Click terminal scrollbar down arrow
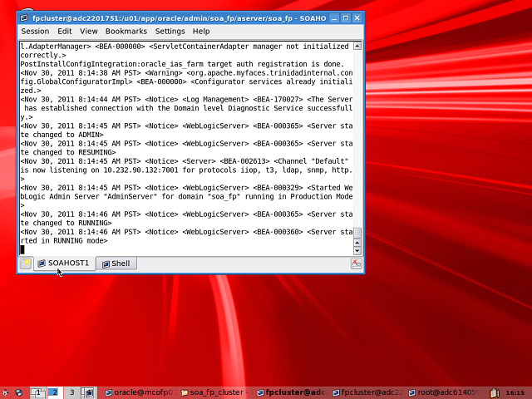 pyautogui.click(x=357, y=250)
